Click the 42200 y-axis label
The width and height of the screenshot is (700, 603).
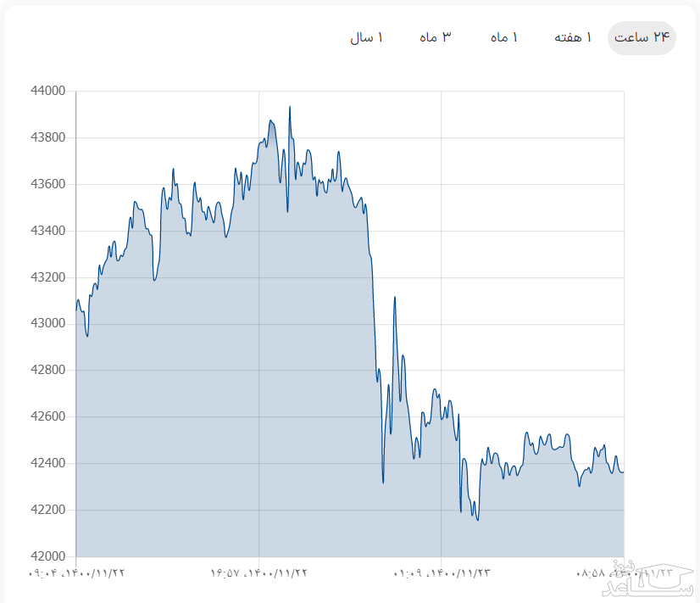coord(47,510)
